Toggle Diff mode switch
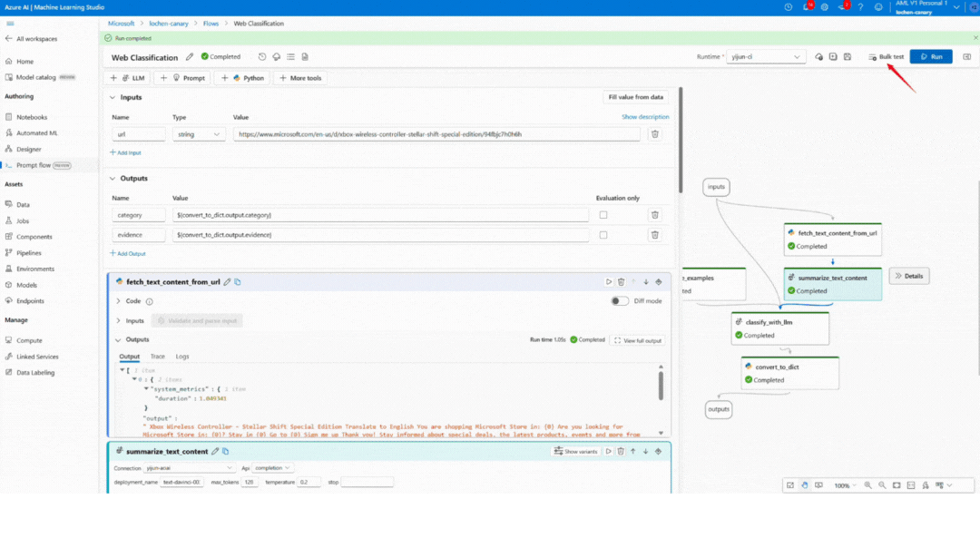Image resolution: width=980 pixels, height=548 pixels. click(x=620, y=301)
